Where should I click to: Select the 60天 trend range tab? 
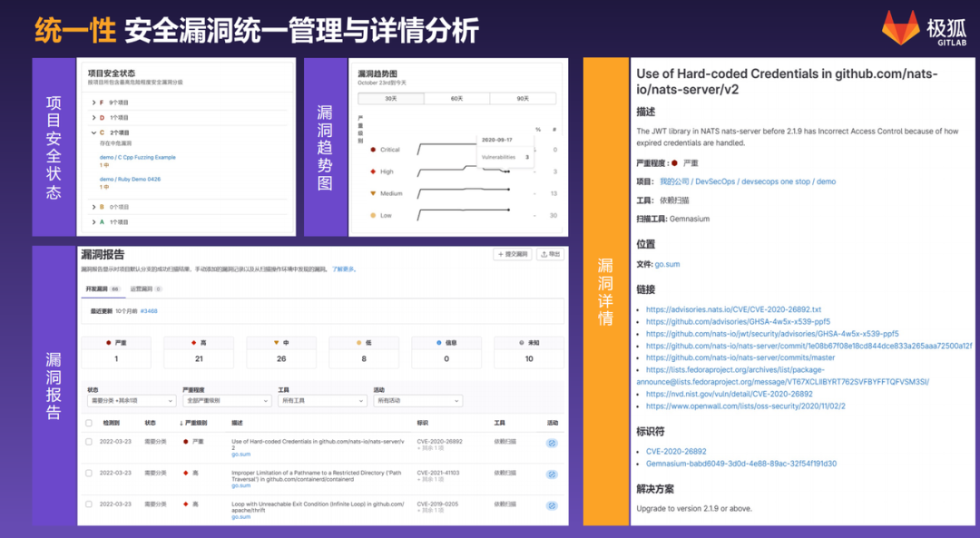(x=456, y=99)
